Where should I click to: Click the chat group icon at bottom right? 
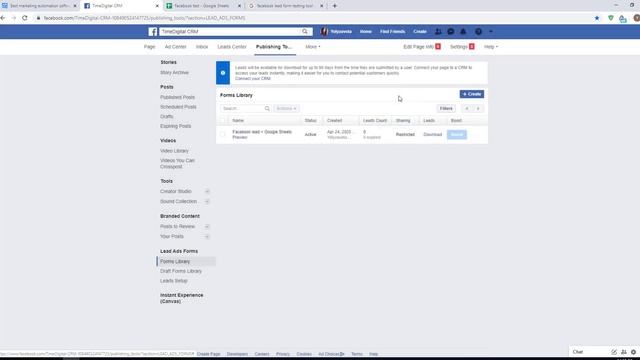click(x=624, y=352)
